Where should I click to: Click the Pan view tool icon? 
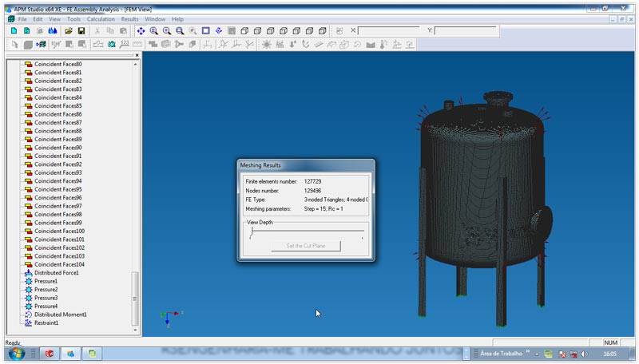141,30
